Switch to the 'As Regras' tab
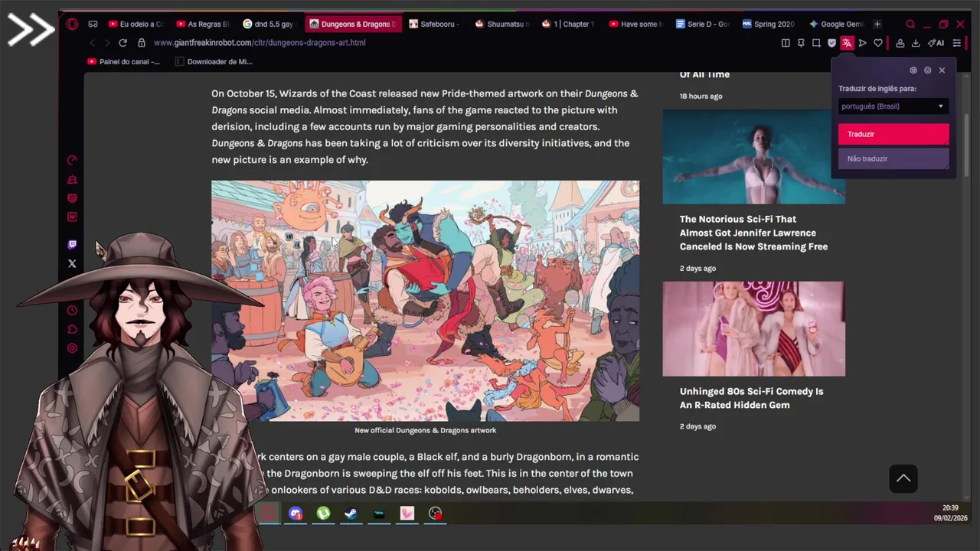 click(204, 24)
